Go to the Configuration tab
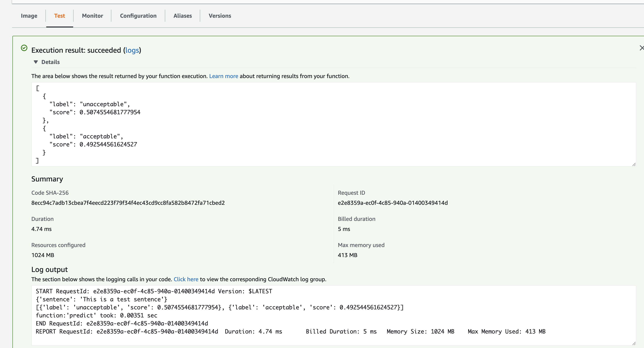Screen dimensions: 644x348 [138, 16]
